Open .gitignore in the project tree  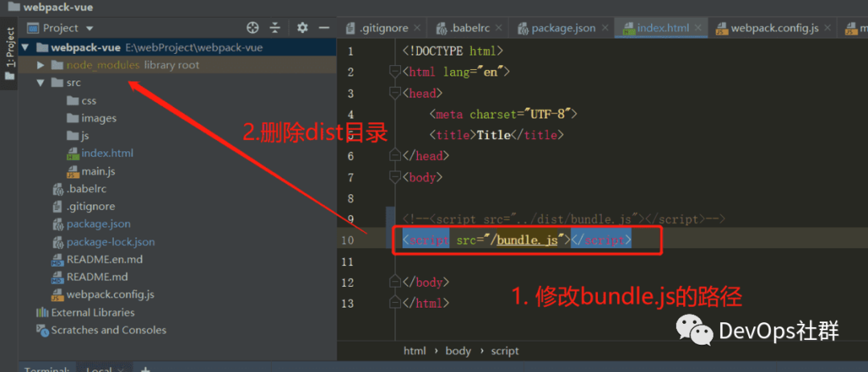84,206
